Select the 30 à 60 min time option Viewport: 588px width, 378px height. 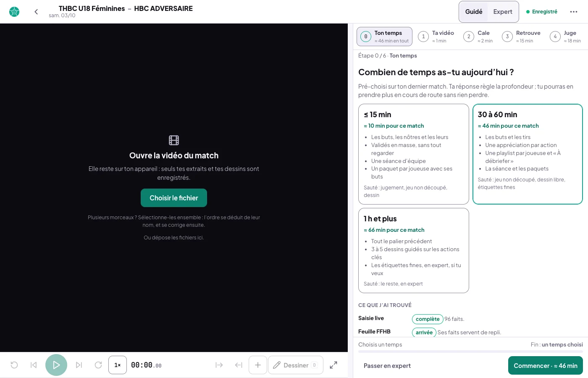[x=528, y=154]
